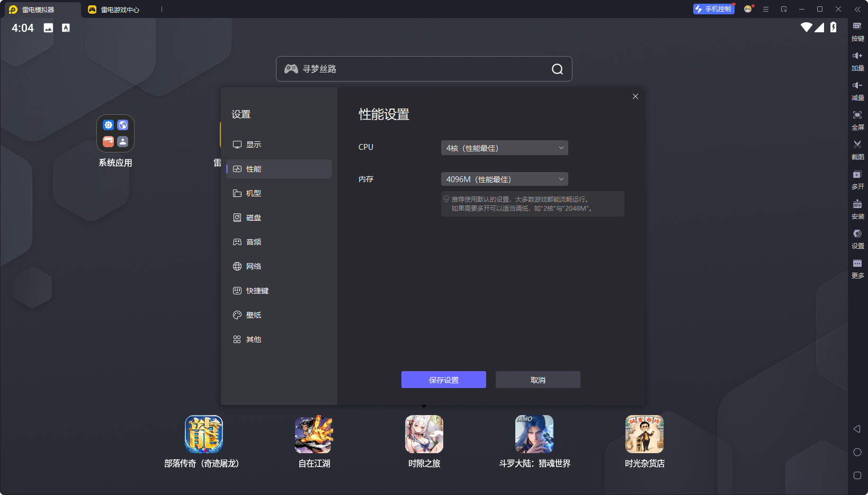Click the search magnifier icon

pyautogui.click(x=557, y=69)
